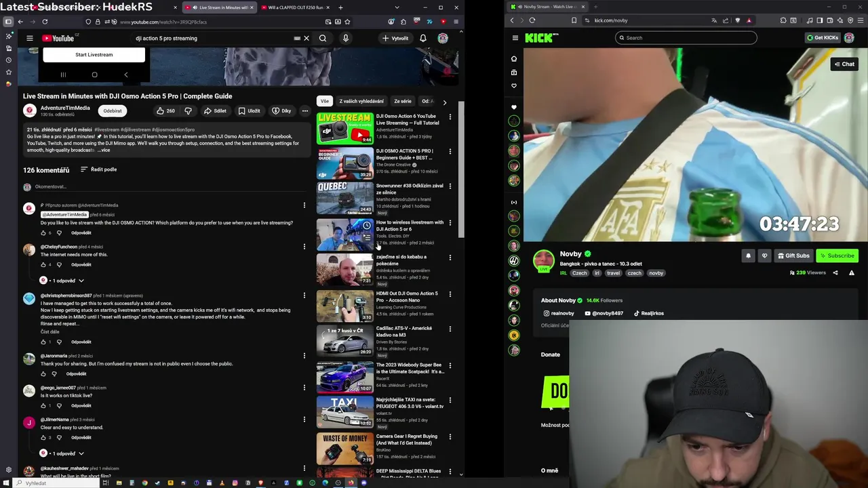Screen dimensions: 868x488
Task: Open realnovby Instagram link
Action: pyautogui.click(x=559, y=313)
